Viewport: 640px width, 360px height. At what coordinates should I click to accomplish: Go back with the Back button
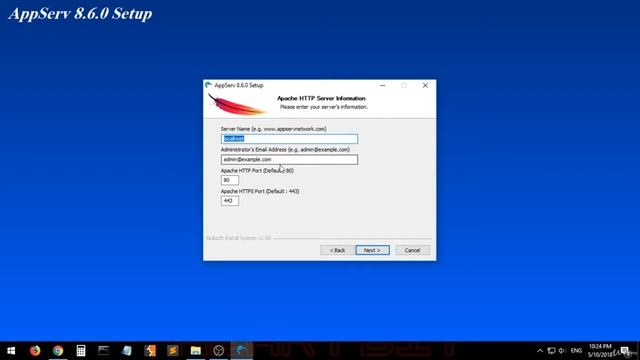pos(338,250)
